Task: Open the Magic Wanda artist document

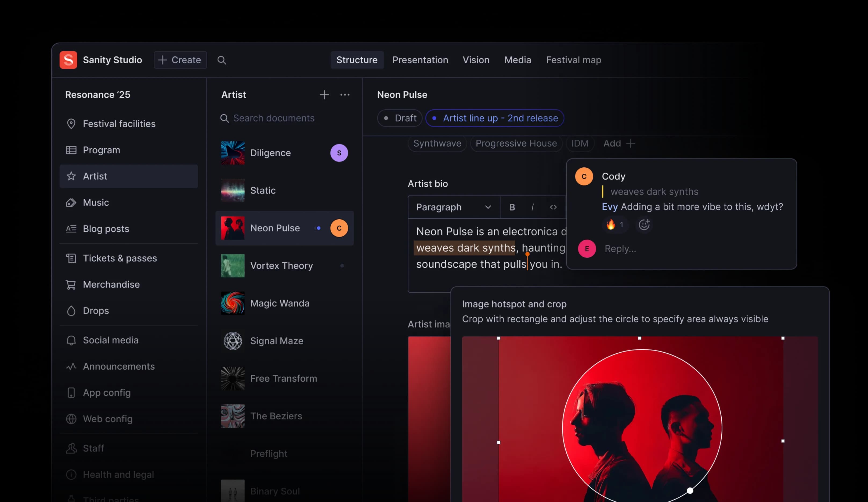Action: coord(284,303)
